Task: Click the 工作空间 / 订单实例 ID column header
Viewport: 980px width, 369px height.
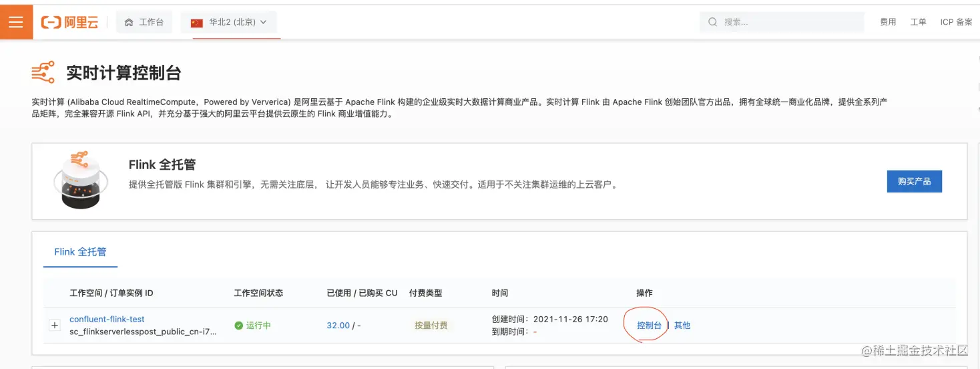Action: click(111, 293)
